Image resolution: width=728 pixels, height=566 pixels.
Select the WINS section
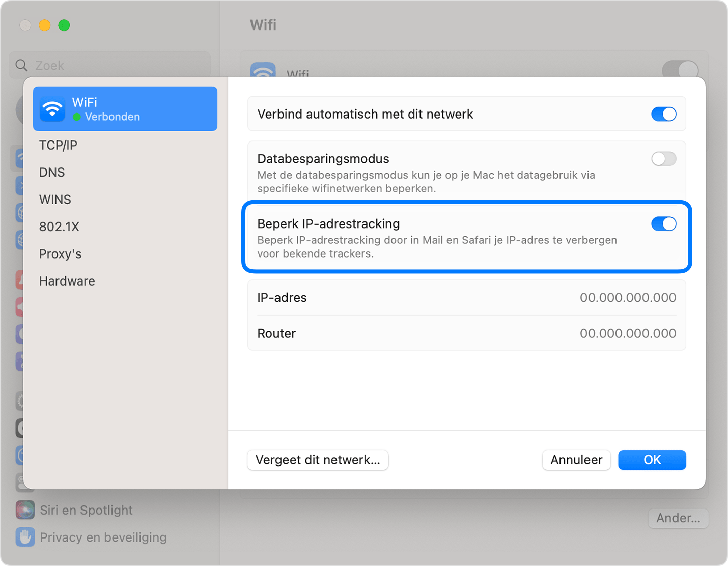(54, 199)
